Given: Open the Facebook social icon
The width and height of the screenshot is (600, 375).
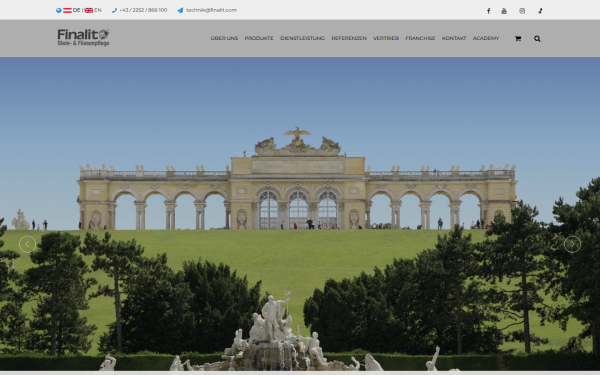Looking at the screenshot, I should coord(488,11).
